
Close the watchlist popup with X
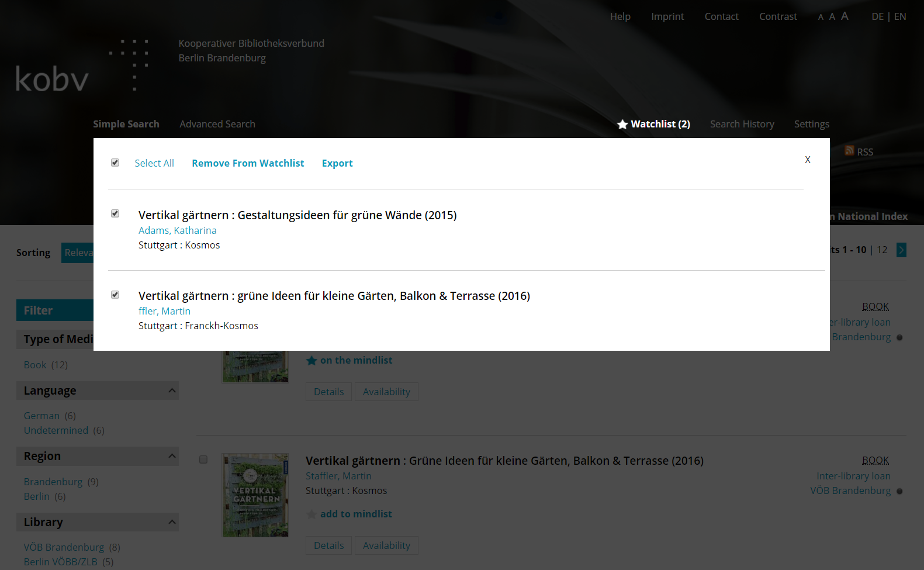807,160
